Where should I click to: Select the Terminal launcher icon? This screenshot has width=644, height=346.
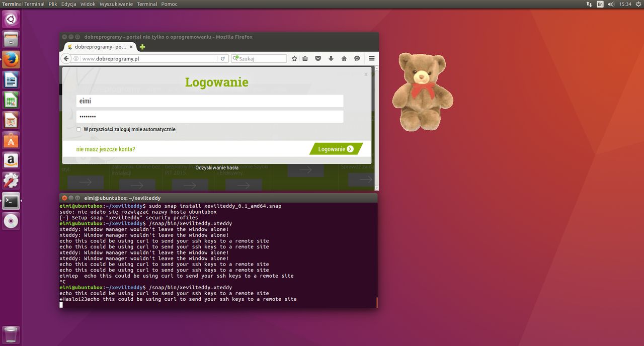coord(11,201)
